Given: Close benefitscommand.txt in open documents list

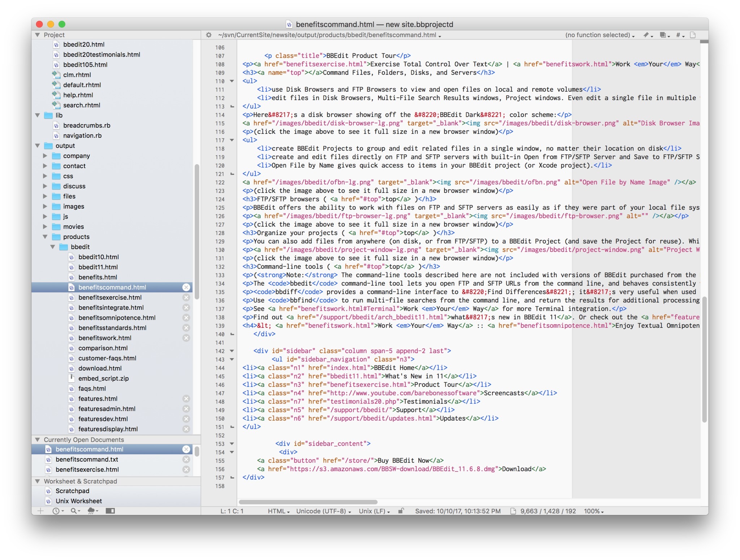Looking at the screenshot, I should pyautogui.click(x=186, y=459).
